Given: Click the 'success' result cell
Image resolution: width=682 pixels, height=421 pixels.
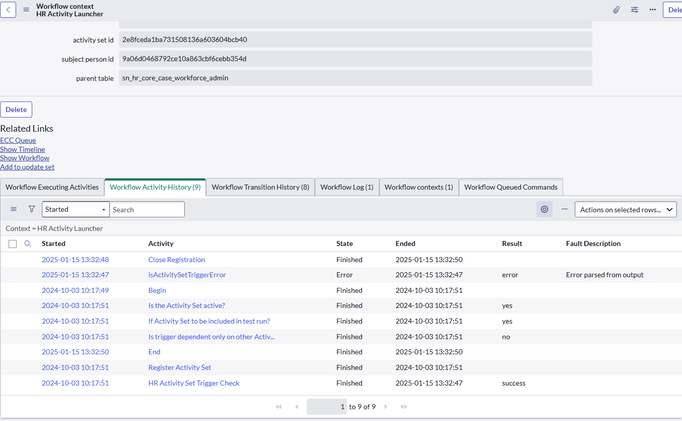Looking at the screenshot, I should 514,383.
